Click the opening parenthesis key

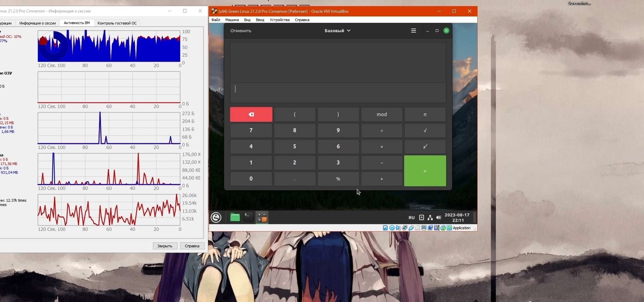(x=295, y=114)
